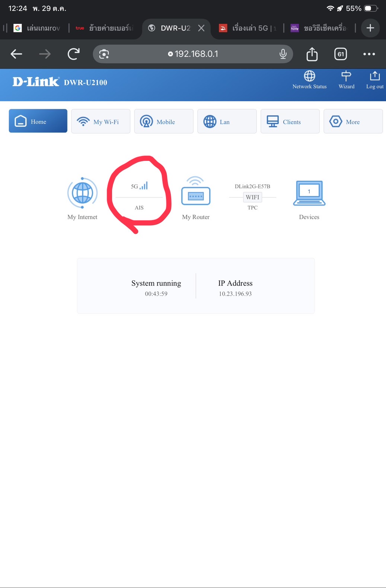Switch to the เรื่องเล่า 5G tab

coord(248,28)
